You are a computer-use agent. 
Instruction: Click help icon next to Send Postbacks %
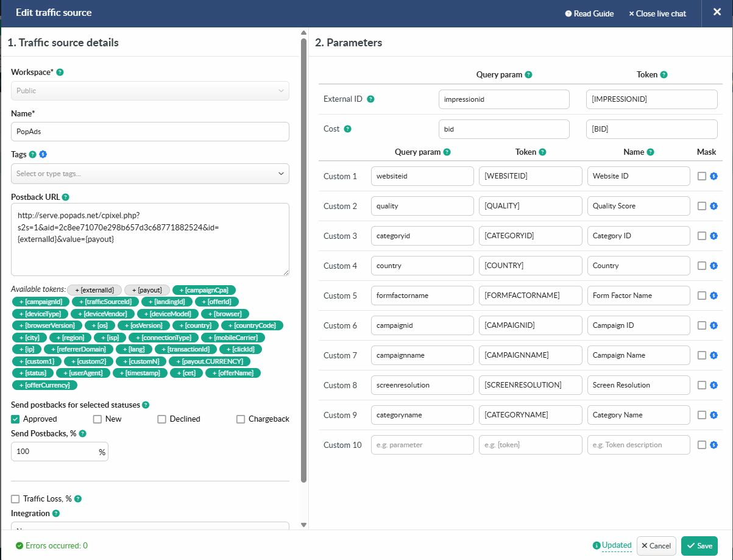point(83,434)
